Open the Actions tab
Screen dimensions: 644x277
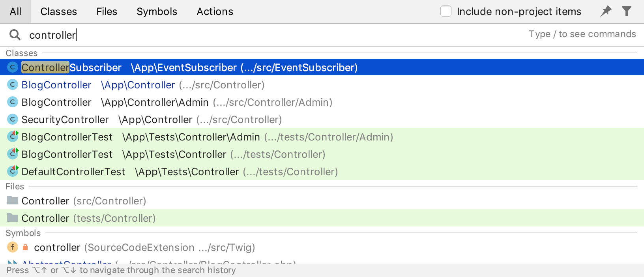coord(215,11)
